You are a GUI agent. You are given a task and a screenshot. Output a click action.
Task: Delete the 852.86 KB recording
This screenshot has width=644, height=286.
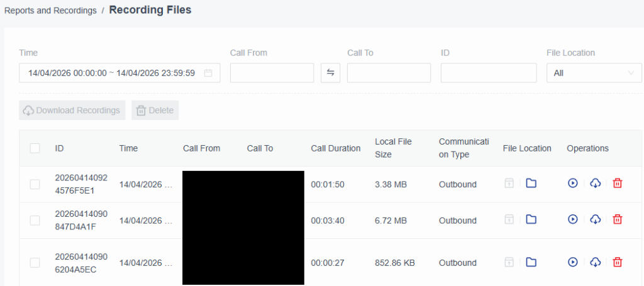[x=618, y=262]
